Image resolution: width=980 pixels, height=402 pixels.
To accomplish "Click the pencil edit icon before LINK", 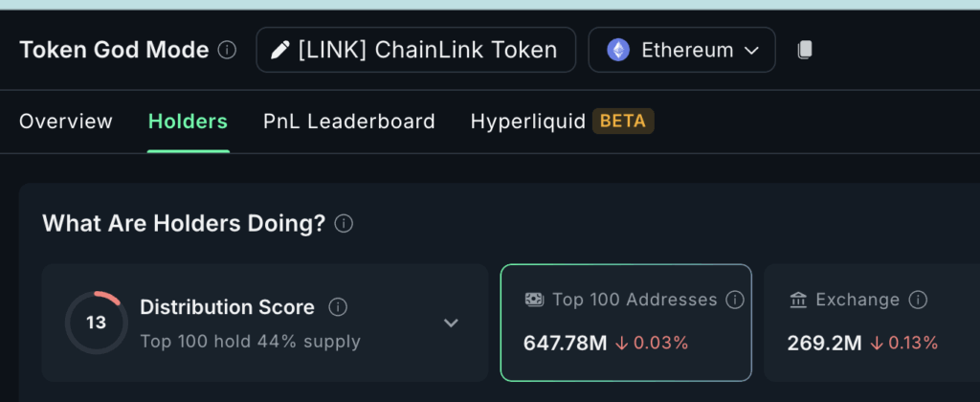I will pyautogui.click(x=280, y=50).
